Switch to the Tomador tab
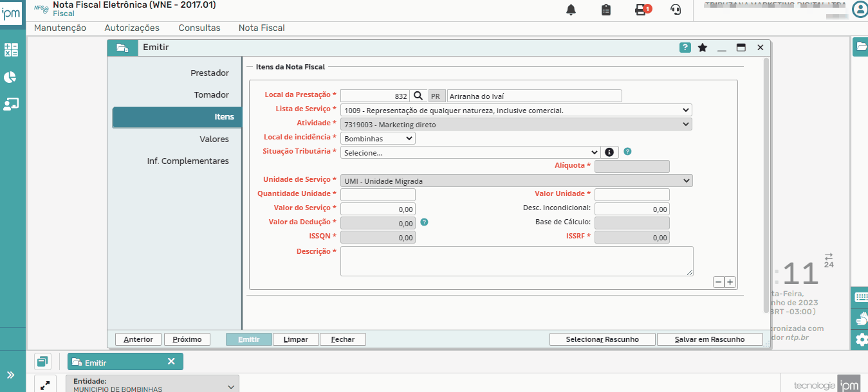 click(212, 94)
